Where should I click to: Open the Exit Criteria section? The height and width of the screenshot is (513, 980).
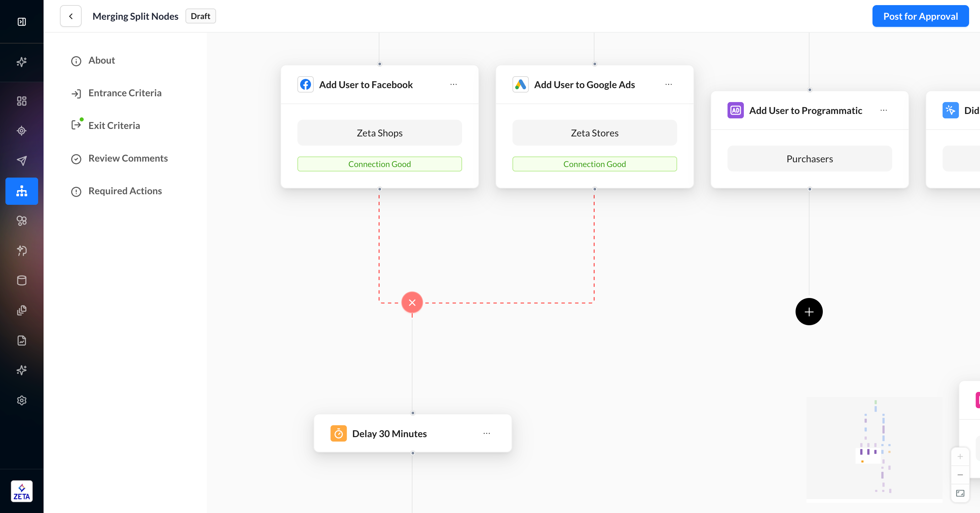coord(114,126)
